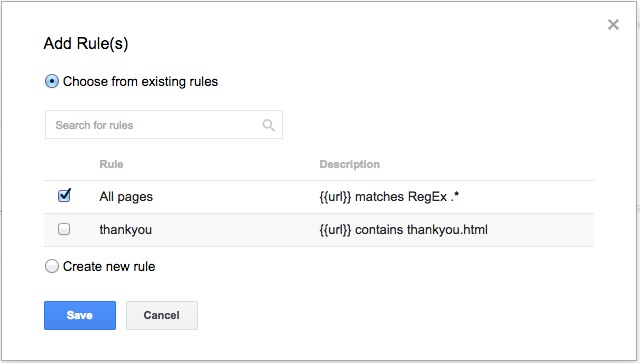Select the All pages rule name
The height and width of the screenshot is (363, 640).
[126, 197]
